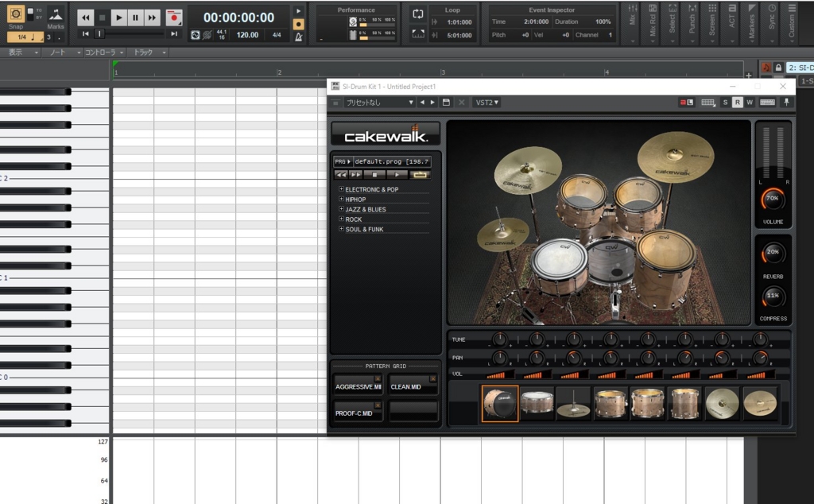
Task: Click the 4/4 time signature
Action: tap(277, 35)
